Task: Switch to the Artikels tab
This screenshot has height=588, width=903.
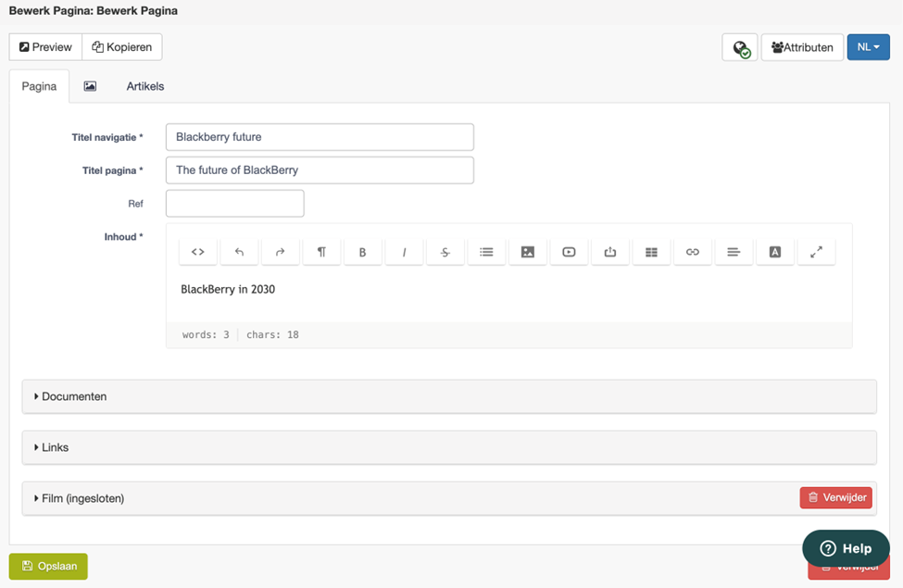Action: (x=145, y=86)
